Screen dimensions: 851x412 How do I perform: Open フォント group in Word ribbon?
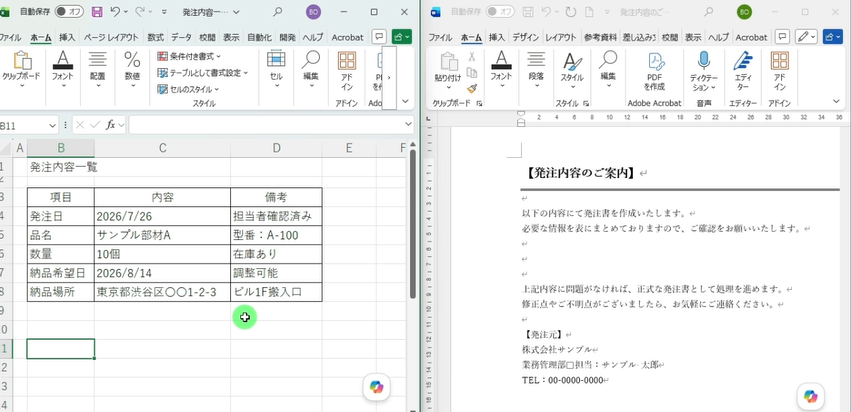[501, 69]
